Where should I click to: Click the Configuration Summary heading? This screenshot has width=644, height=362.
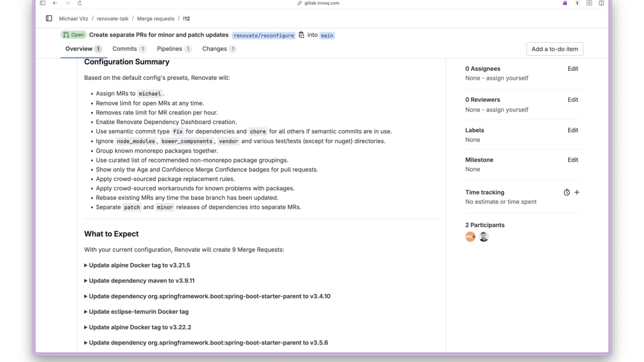click(x=127, y=62)
